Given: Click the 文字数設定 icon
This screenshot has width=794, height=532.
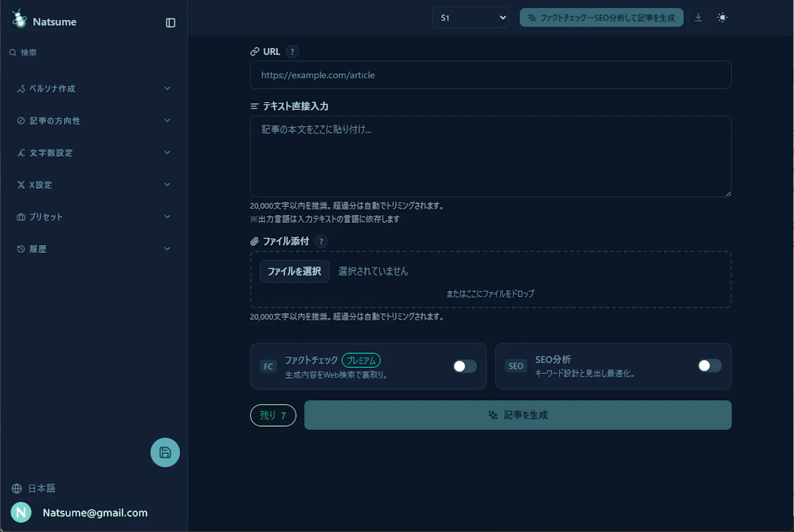Looking at the screenshot, I should click(21, 153).
